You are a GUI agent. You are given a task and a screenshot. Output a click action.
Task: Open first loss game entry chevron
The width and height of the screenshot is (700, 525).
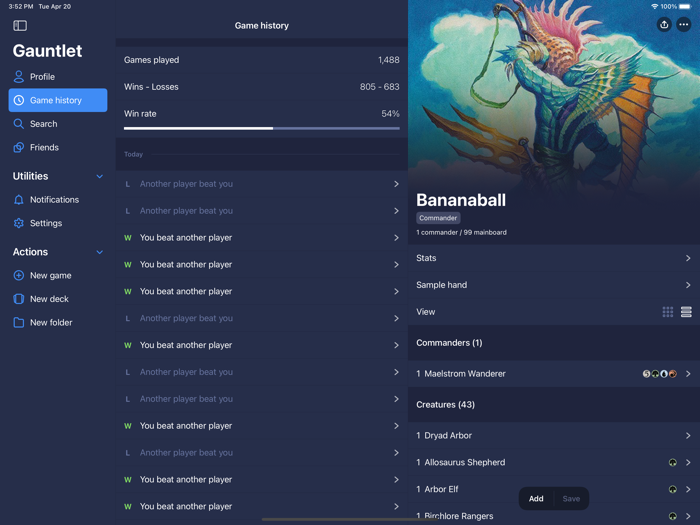click(x=396, y=184)
